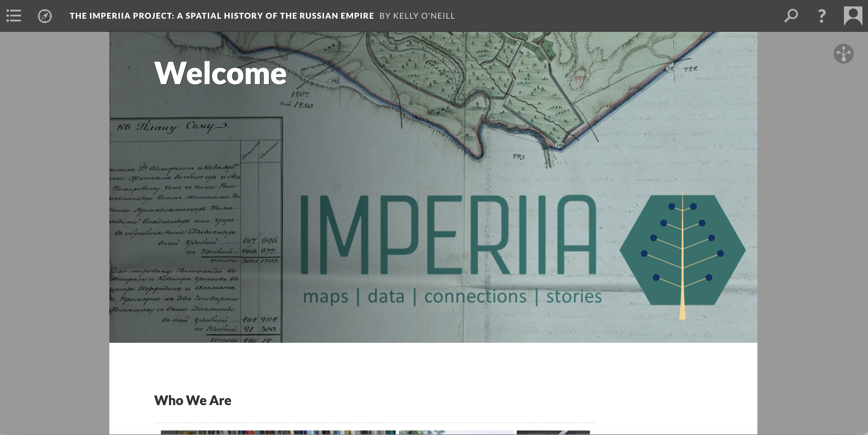Click the user account sign-in icon
Image resolution: width=868 pixels, height=435 pixels.
pos(852,16)
